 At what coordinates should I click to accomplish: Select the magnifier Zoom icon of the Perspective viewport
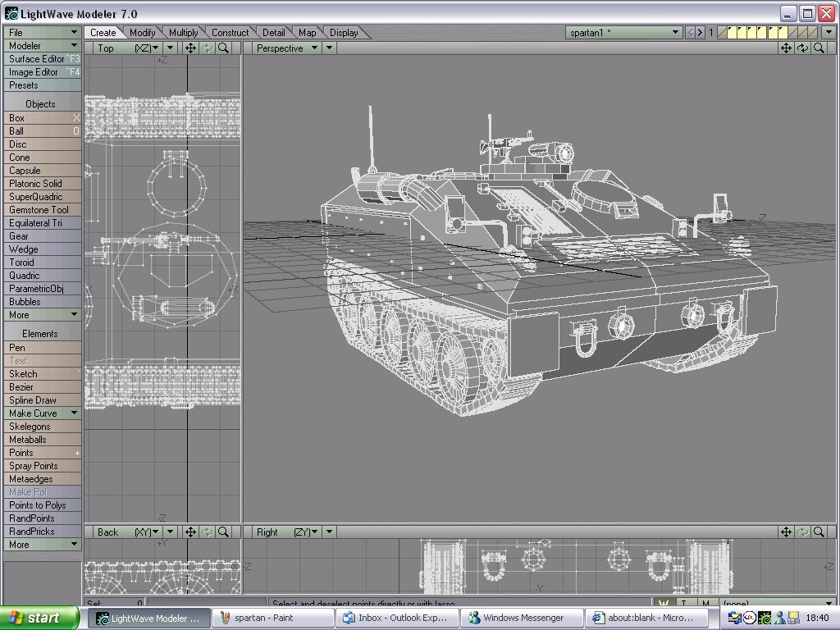(x=818, y=48)
